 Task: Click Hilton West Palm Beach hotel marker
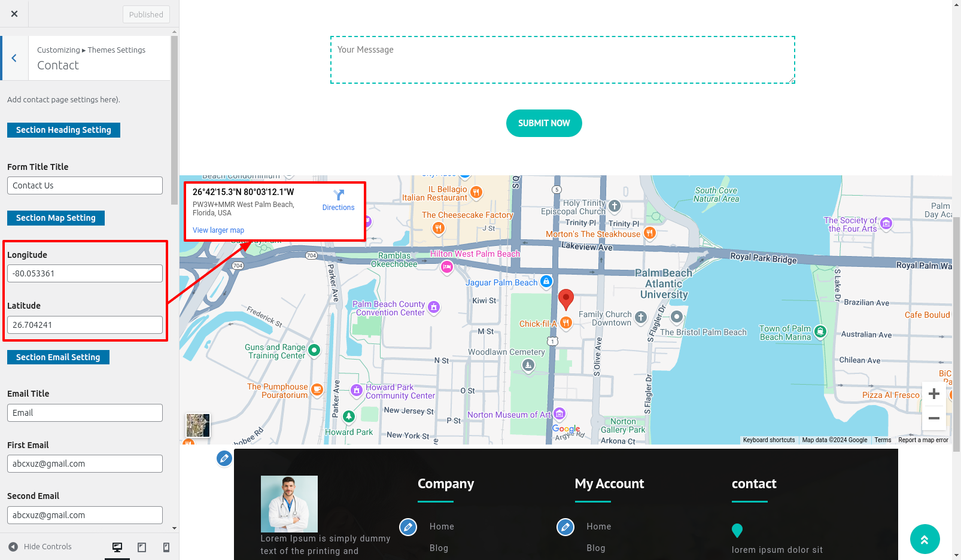pos(447,267)
